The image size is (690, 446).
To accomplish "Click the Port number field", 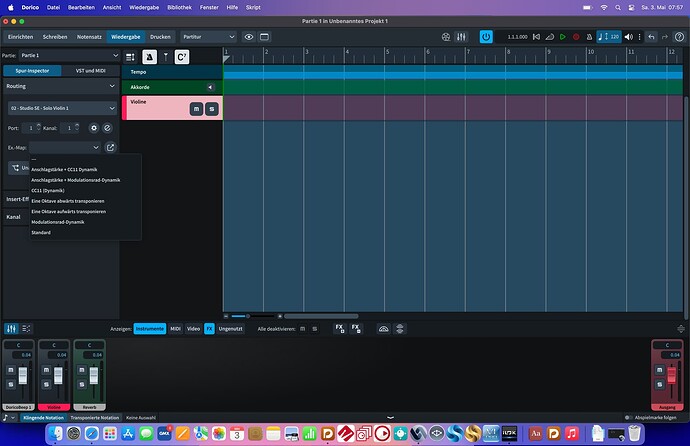I will coord(31,128).
